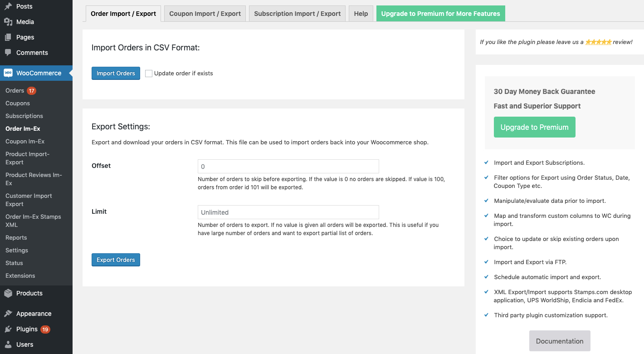Click the Media icon in sidebar
The width and height of the screenshot is (644, 354).
[8, 22]
